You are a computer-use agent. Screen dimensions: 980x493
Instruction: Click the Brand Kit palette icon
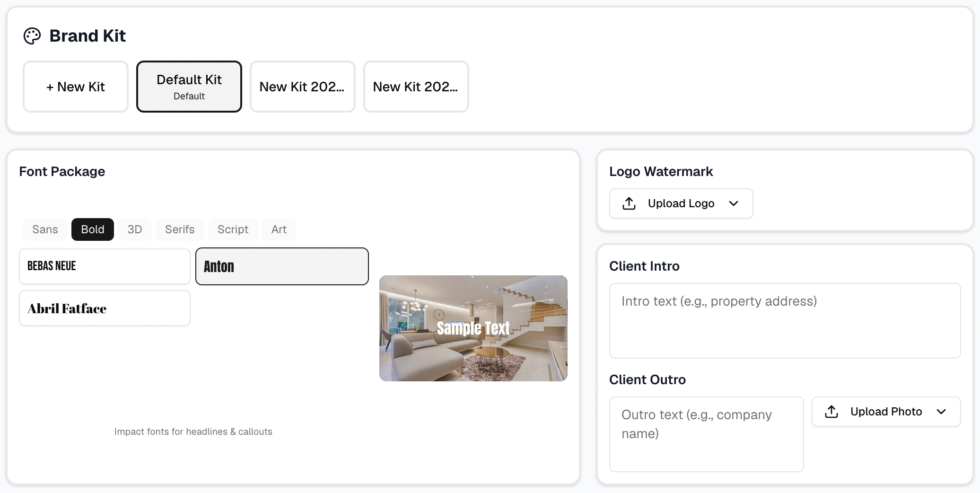point(32,36)
